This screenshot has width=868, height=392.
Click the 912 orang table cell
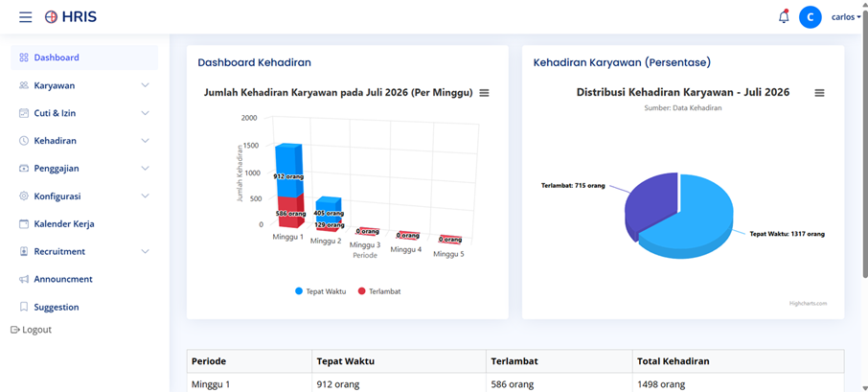click(x=399, y=383)
